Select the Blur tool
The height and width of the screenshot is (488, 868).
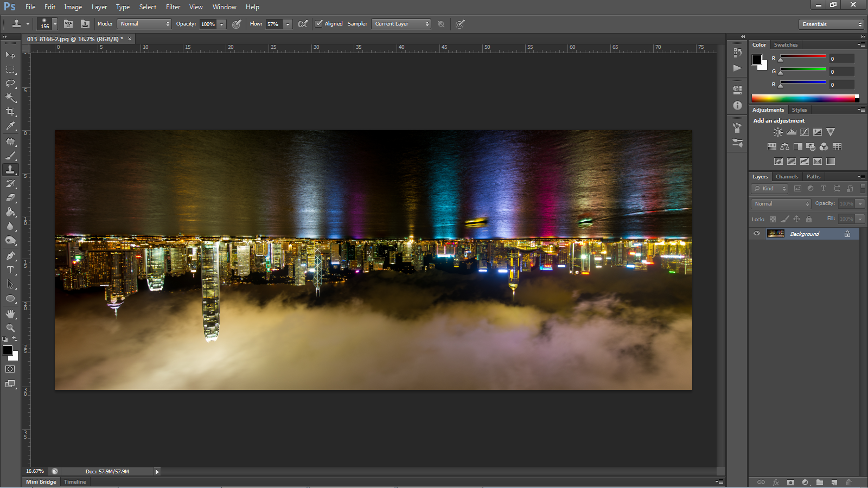point(10,226)
